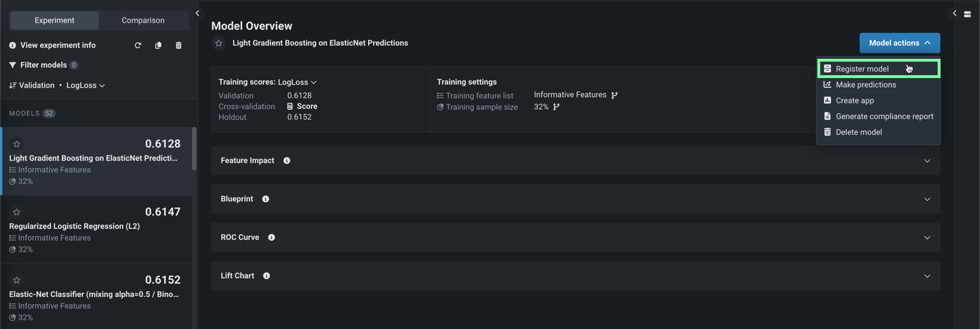Favorite the Elastic-Net Classifier model
The image size is (980, 329).
pos(17,280)
